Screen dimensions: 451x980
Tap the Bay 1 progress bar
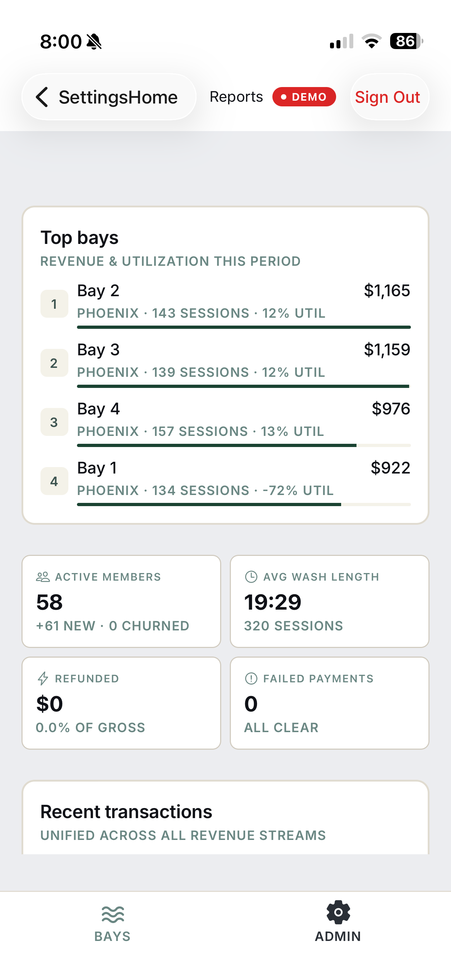click(244, 504)
